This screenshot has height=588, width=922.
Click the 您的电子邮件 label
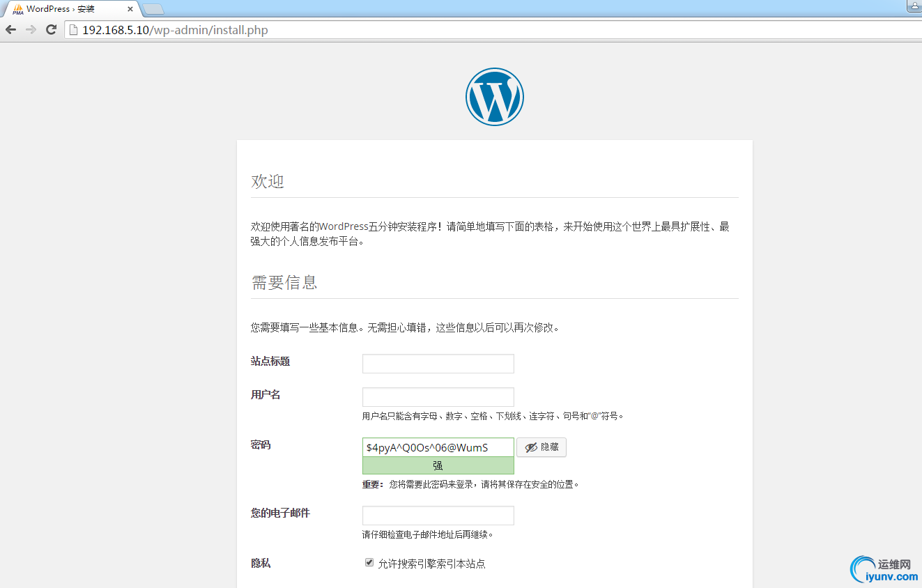(280, 513)
